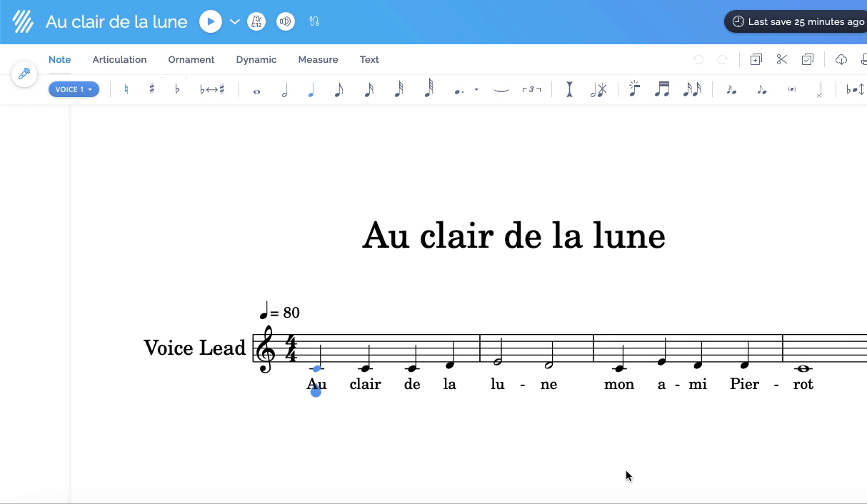Add a tie or slur to the note
867x504 pixels.
[501, 90]
